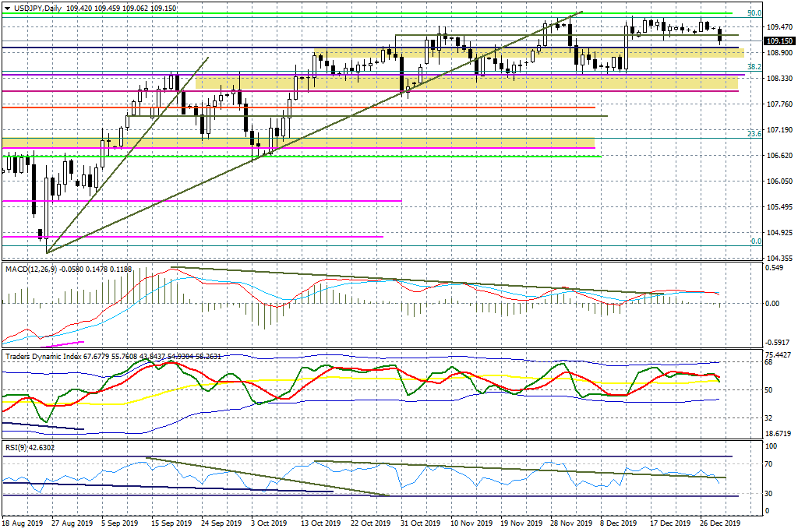
Task: Click the 18 Aug 2019 date label
Action: click(23, 523)
